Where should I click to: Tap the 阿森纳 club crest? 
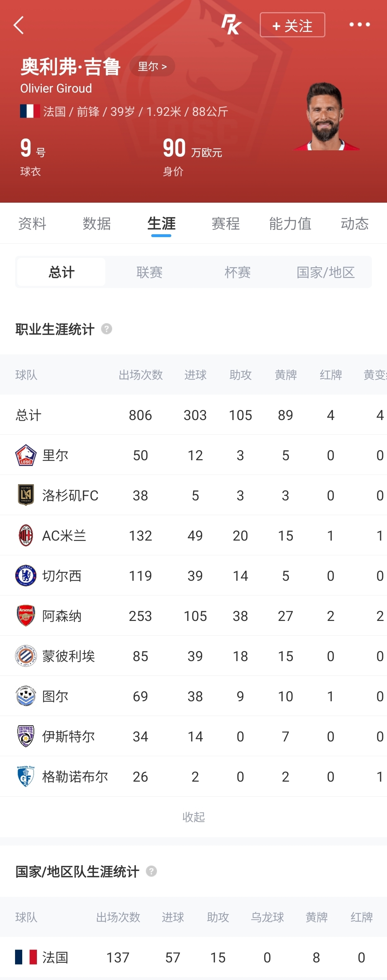tap(26, 616)
